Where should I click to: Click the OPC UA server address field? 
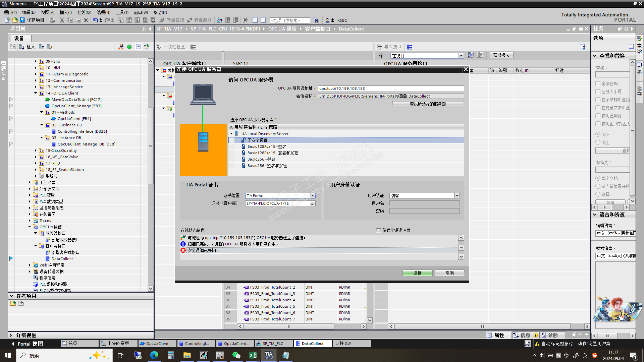click(x=391, y=88)
